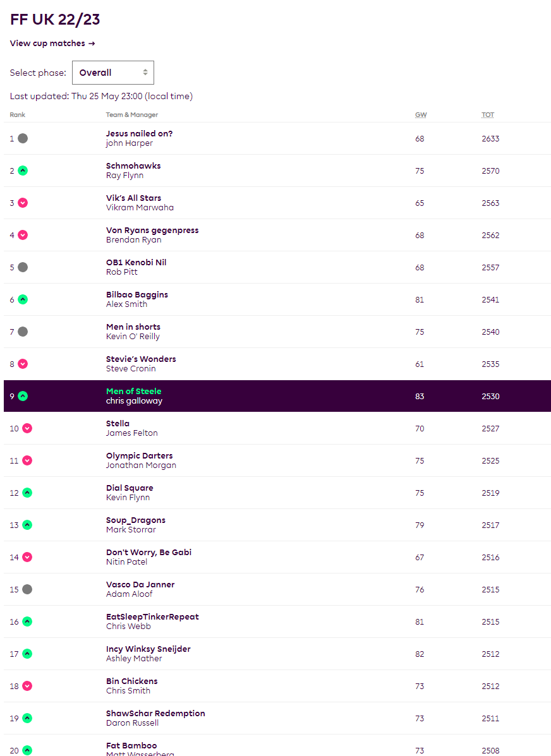Click red down arrow beside Vik's All Stars
Viewport: 551px width, 756px height.
click(x=23, y=203)
